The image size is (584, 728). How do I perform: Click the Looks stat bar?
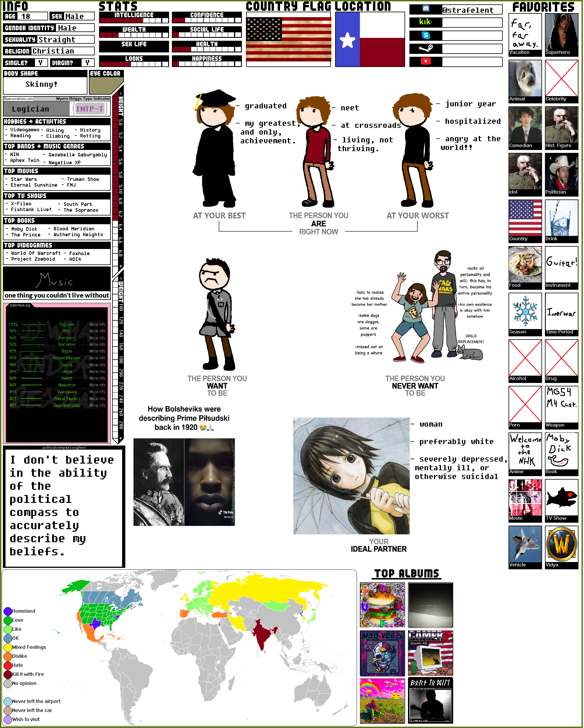(134, 64)
